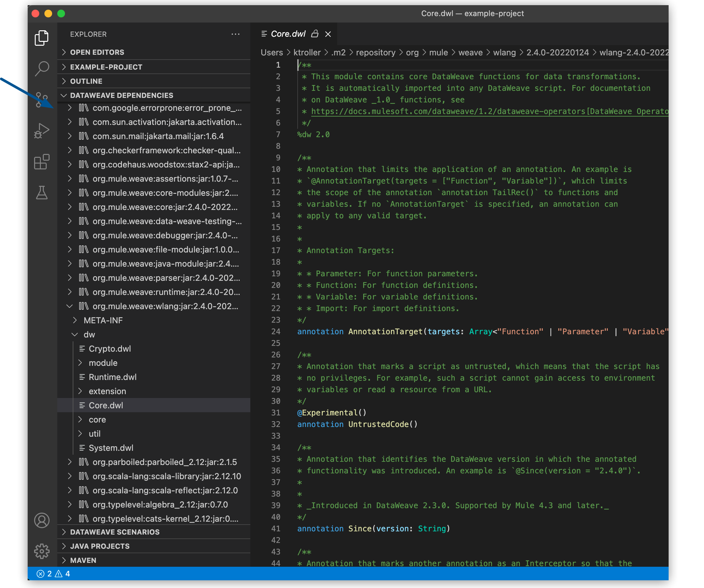Open the Manage settings gear
Screen dimensions: 704x588
click(x=42, y=550)
